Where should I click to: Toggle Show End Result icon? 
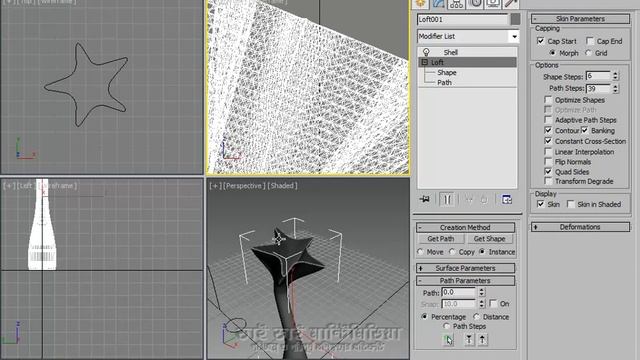447,199
